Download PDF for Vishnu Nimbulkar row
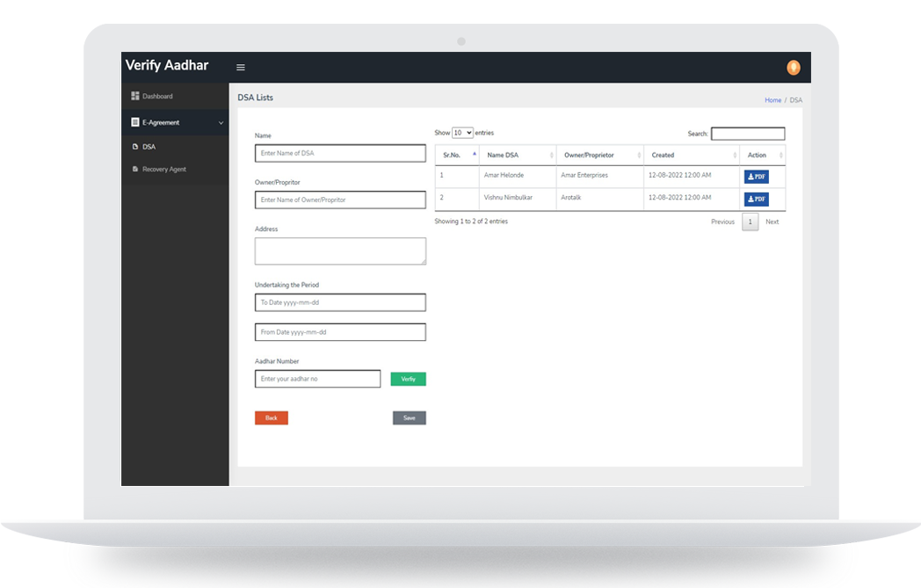 756,200
